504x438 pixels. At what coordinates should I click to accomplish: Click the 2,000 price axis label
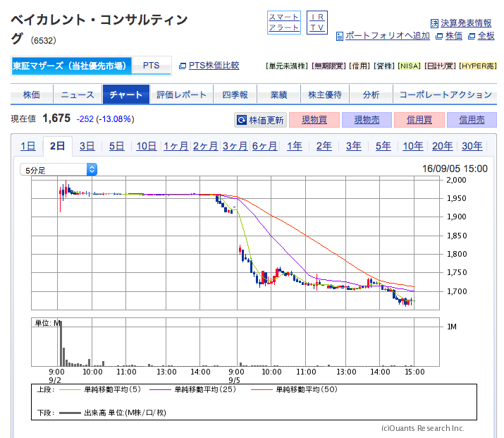pyautogui.click(x=457, y=180)
